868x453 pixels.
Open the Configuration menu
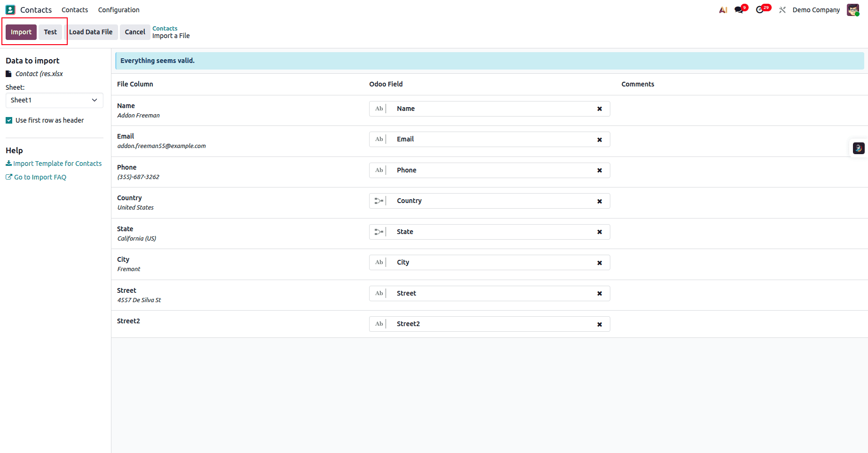[118, 9]
